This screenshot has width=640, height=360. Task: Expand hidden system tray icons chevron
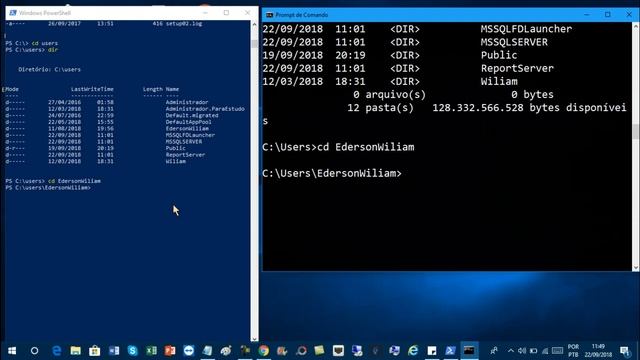511,351
